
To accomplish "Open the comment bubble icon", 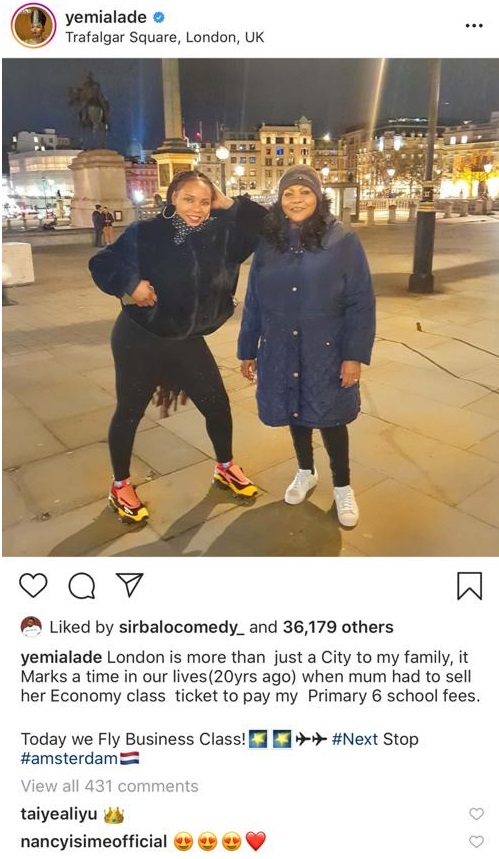I will [x=82, y=586].
